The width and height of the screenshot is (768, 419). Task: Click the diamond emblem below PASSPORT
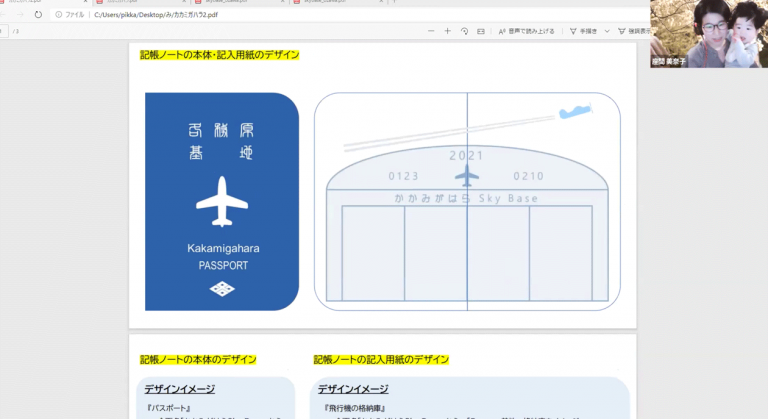tap(222, 289)
